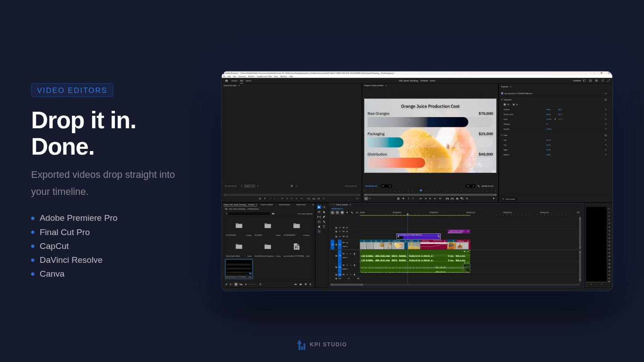Screen dimensions: 644x362
Task: Click the Opacity value slider in Properties
Action: [x=549, y=129]
